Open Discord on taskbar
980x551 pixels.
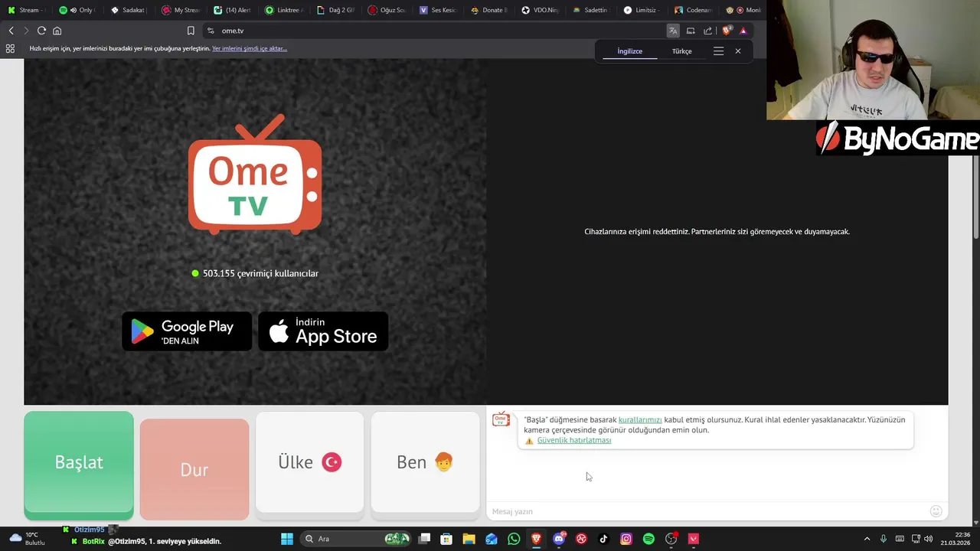point(559,539)
